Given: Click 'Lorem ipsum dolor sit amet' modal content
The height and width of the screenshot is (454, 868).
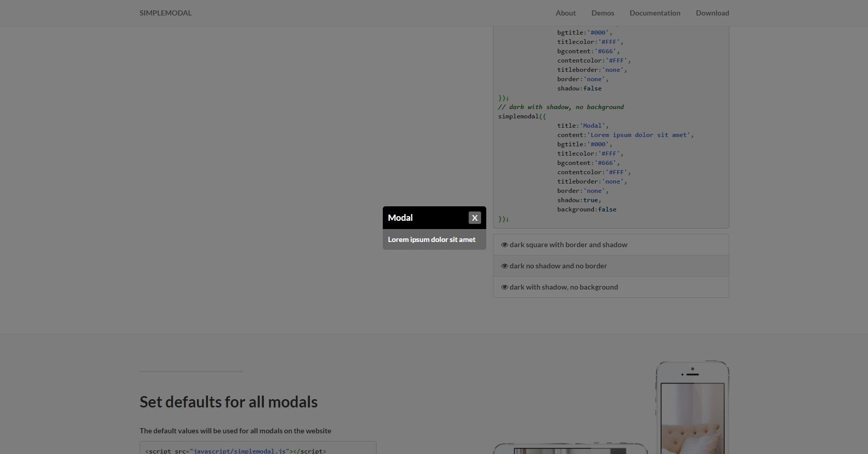Looking at the screenshot, I should (431, 239).
